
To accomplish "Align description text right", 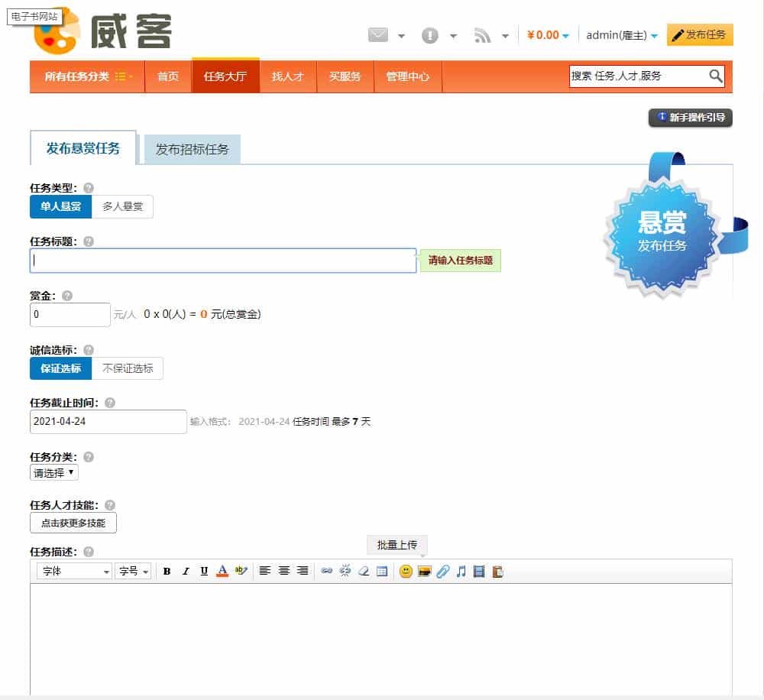I will tap(303, 571).
